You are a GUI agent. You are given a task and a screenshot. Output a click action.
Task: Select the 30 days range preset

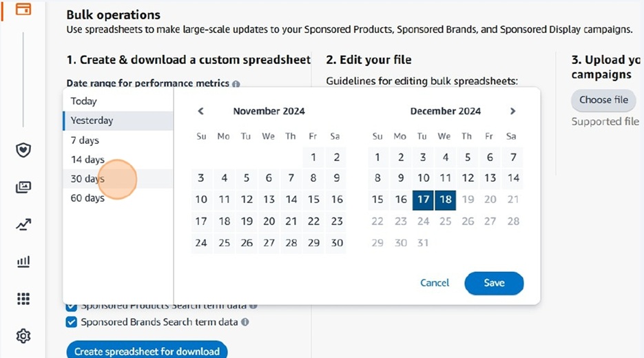coord(87,179)
